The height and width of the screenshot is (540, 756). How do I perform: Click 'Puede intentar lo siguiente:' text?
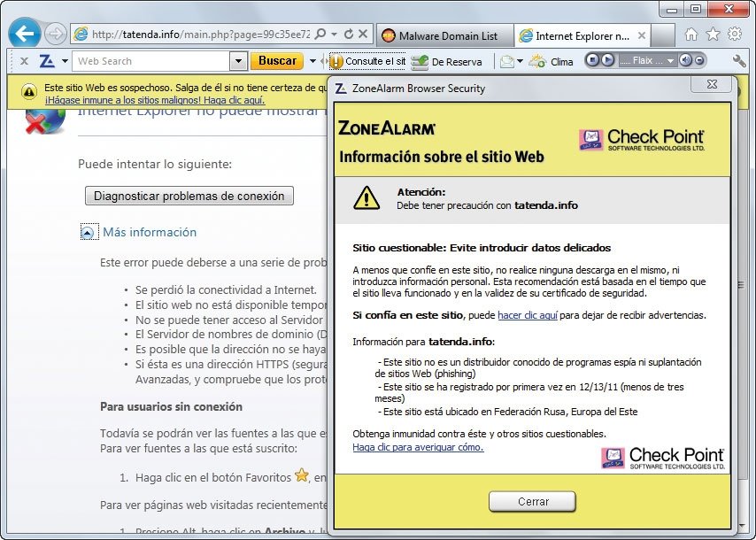click(x=155, y=164)
